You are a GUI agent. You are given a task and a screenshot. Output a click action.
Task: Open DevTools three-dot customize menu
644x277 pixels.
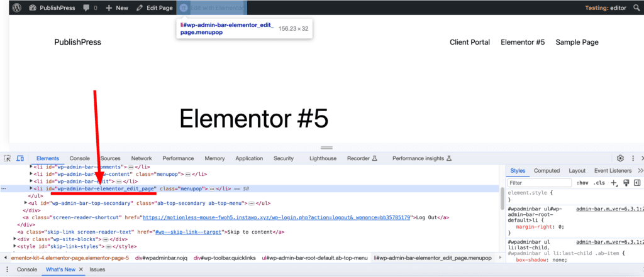[x=633, y=158]
